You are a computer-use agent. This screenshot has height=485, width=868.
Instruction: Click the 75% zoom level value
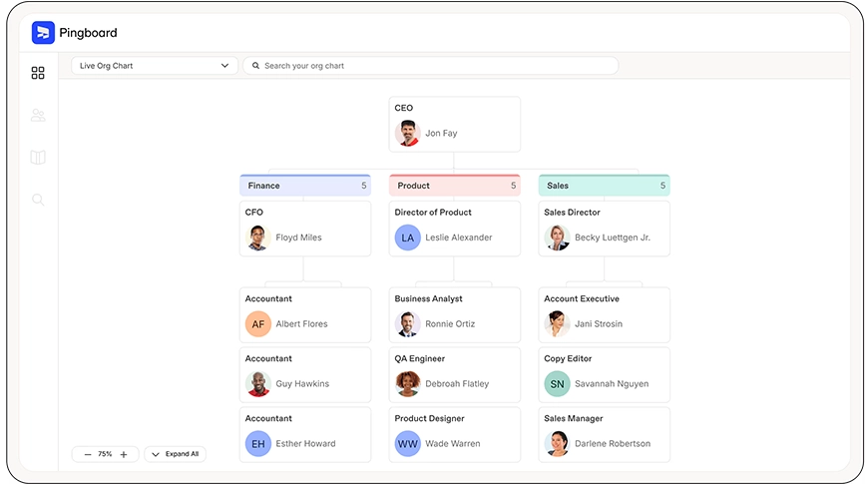pos(105,454)
